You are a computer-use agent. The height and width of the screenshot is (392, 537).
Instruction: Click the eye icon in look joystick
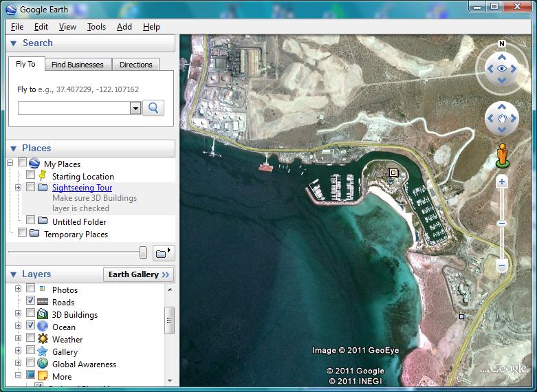click(x=502, y=69)
